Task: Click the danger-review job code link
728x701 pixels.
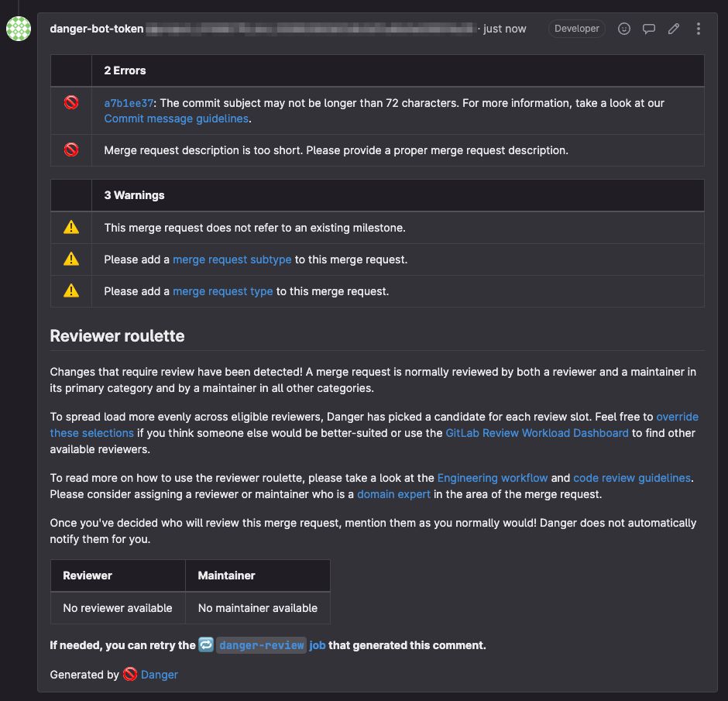Action: 262,644
